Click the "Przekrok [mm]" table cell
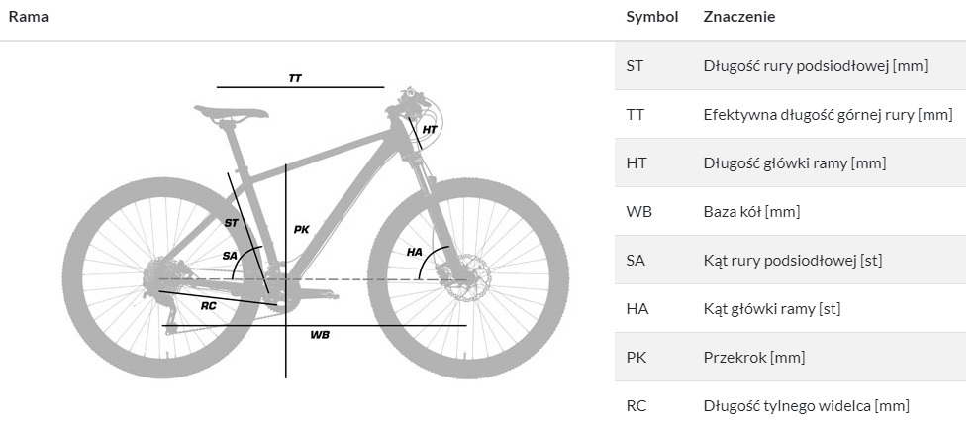The image size is (980, 431). [753, 357]
